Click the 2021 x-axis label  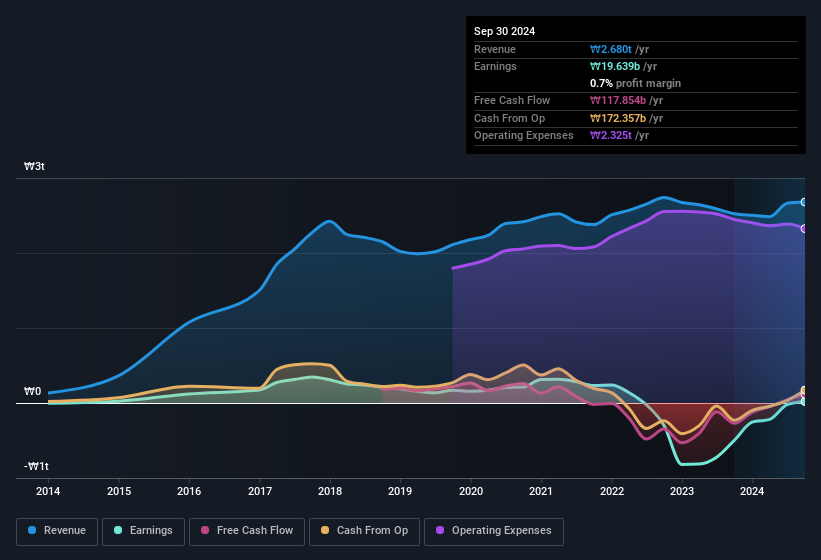pyautogui.click(x=541, y=491)
